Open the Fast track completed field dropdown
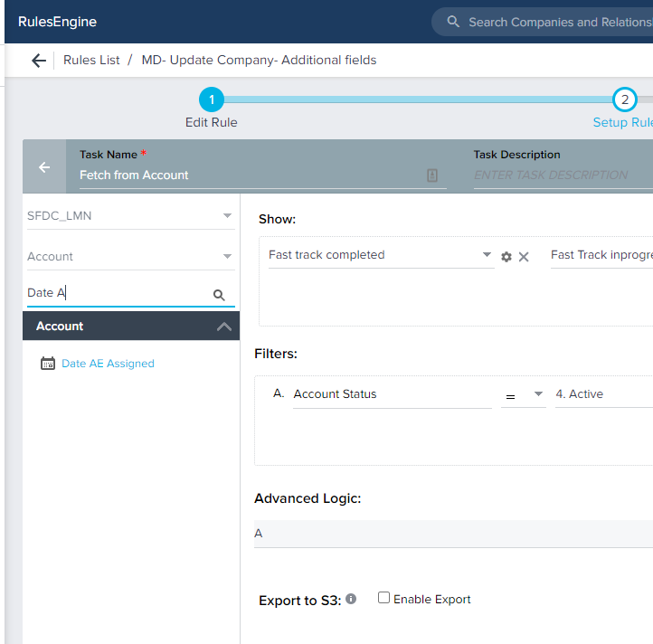653x644 pixels. [x=381, y=254]
